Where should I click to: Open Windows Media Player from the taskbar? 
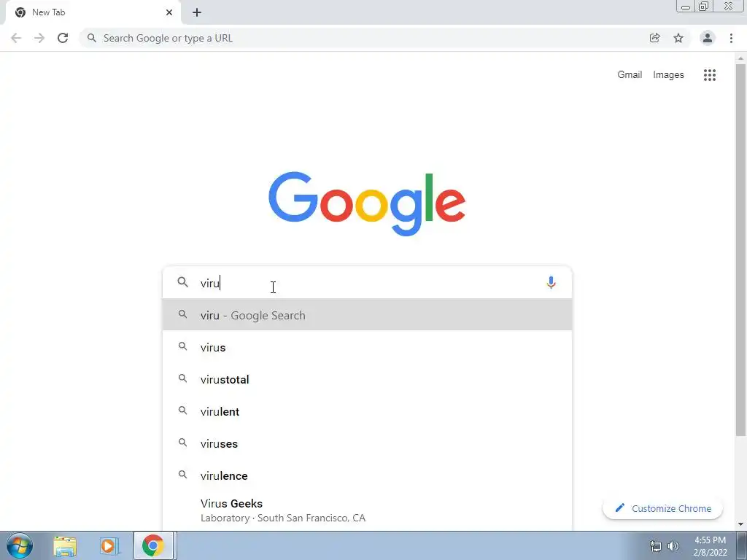[109, 546]
